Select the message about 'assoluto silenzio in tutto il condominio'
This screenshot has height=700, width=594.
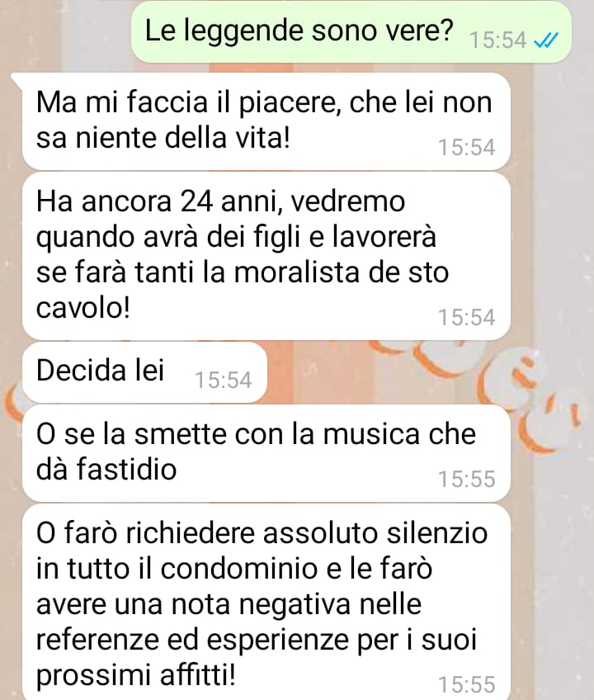pos(266,602)
